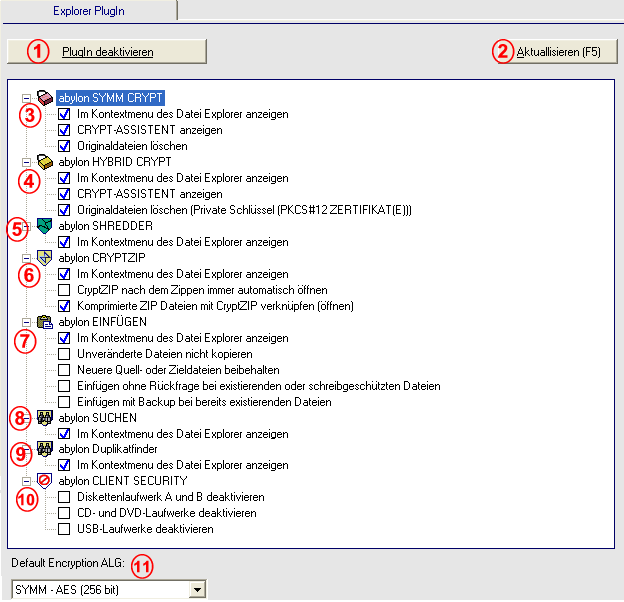Switch to the Explorer PlugIn tab
Image resolution: width=624 pixels, height=602 pixels.
[x=89, y=10]
